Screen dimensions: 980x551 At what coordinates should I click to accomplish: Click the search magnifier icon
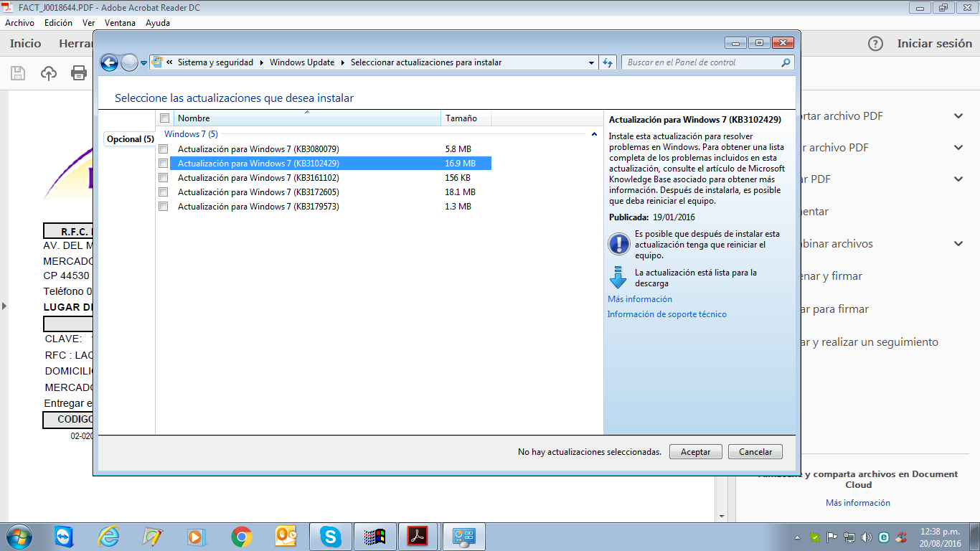(x=786, y=62)
